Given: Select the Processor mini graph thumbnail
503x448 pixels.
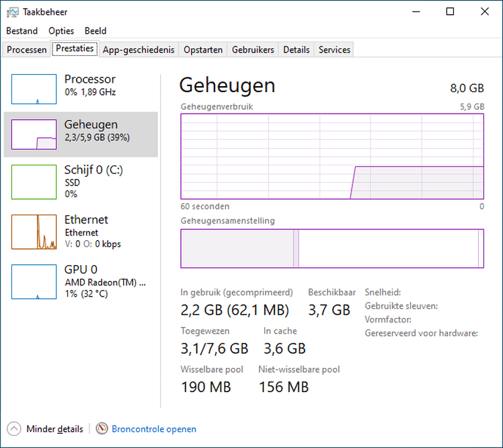Looking at the screenshot, I should [x=34, y=89].
